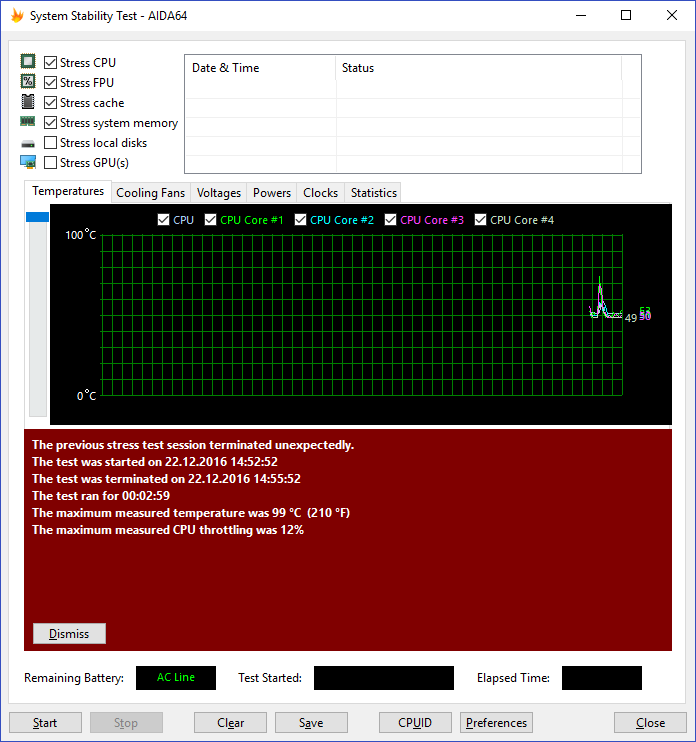
Task: Open the Statistics tab
Action: click(373, 193)
